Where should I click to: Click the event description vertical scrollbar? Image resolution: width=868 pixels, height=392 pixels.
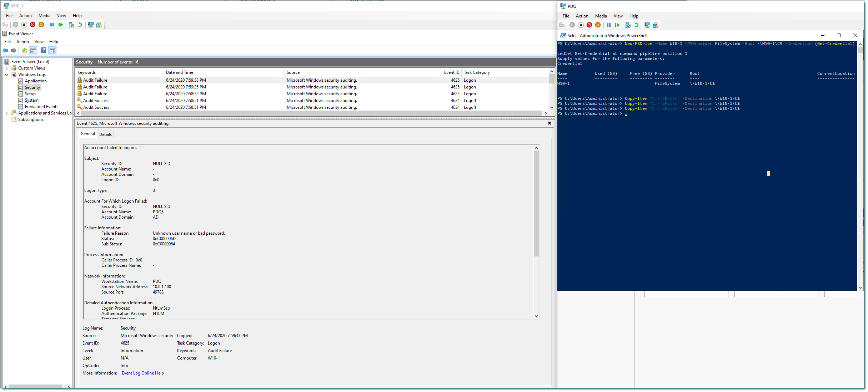536,203
